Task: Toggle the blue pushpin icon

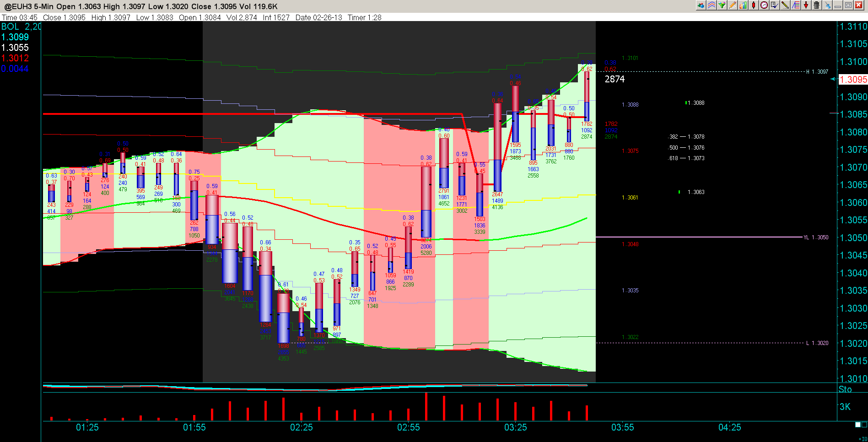Action: pos(827,5)
